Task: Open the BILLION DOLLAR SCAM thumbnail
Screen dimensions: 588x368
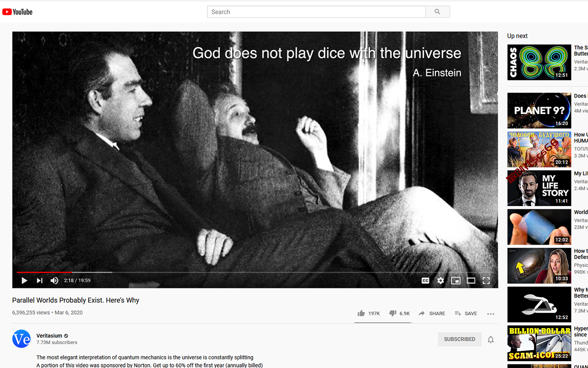Action: pyautogui.click(x=539, y=343)
